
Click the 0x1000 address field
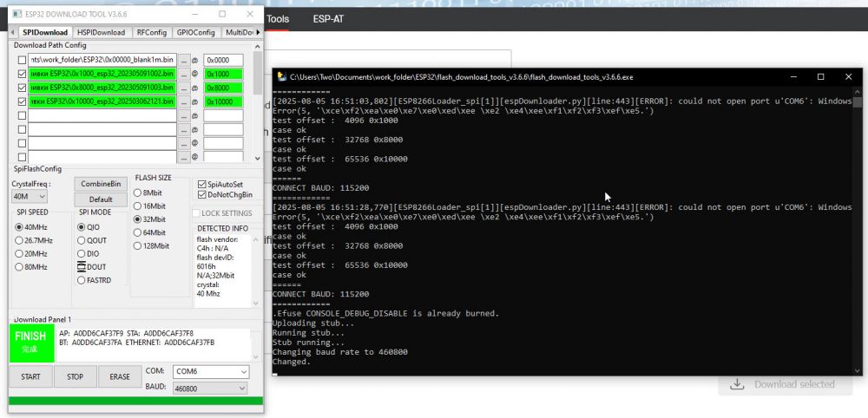pyautogui.click(x=223, y=74)
